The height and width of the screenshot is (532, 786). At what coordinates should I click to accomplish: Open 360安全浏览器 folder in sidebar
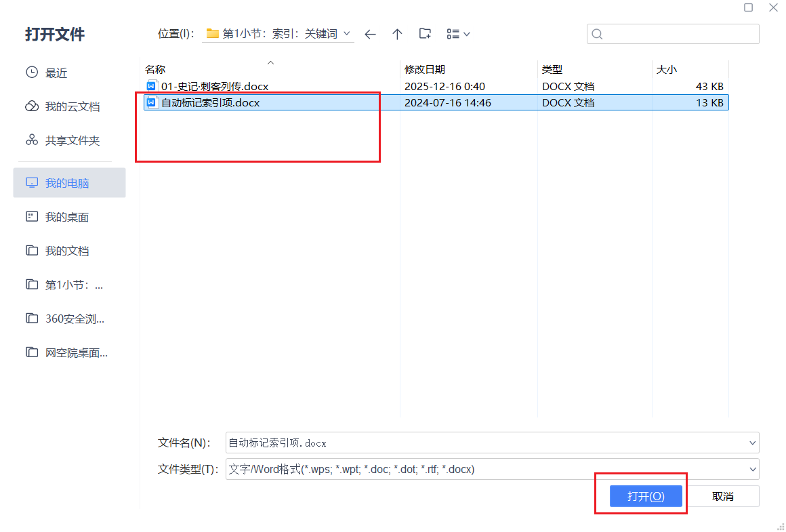75,319
